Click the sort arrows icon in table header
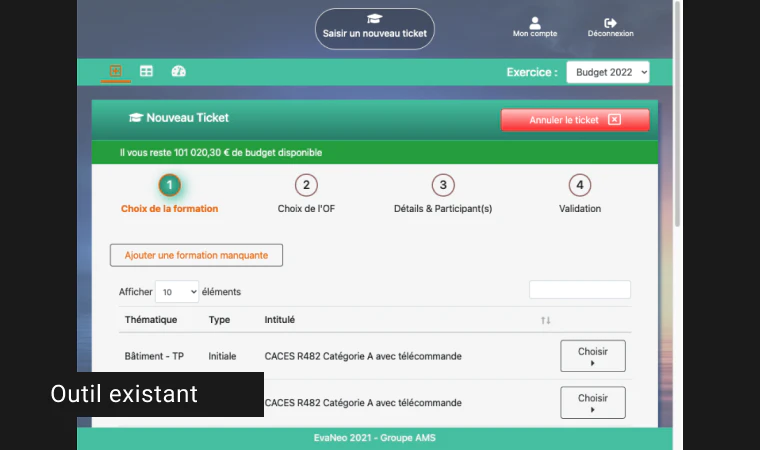This screenshot has height=450, width=760. tap(546, 320)
